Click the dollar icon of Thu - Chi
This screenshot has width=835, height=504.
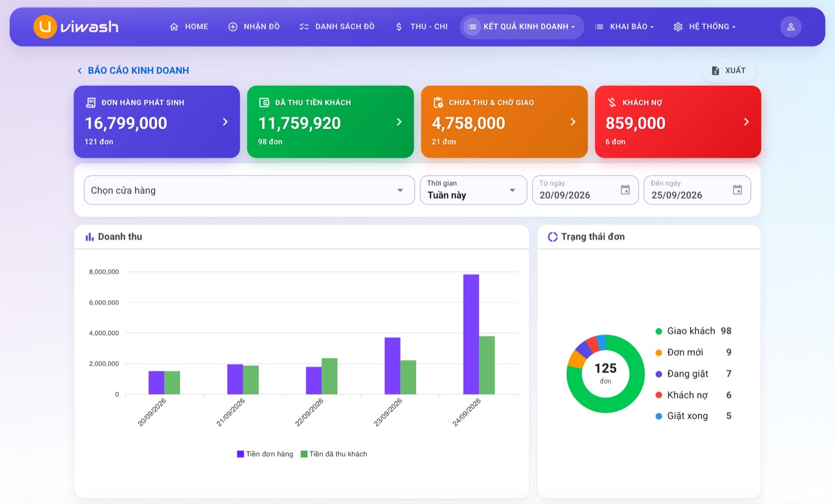pyautogui.click(x=399, y=27)
